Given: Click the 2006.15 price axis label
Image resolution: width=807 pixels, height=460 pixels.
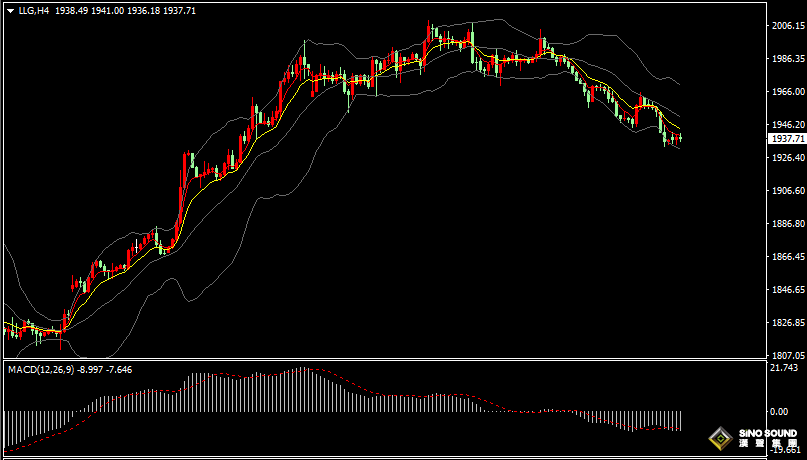Looking at the screenshot, I should coord(786,26).
